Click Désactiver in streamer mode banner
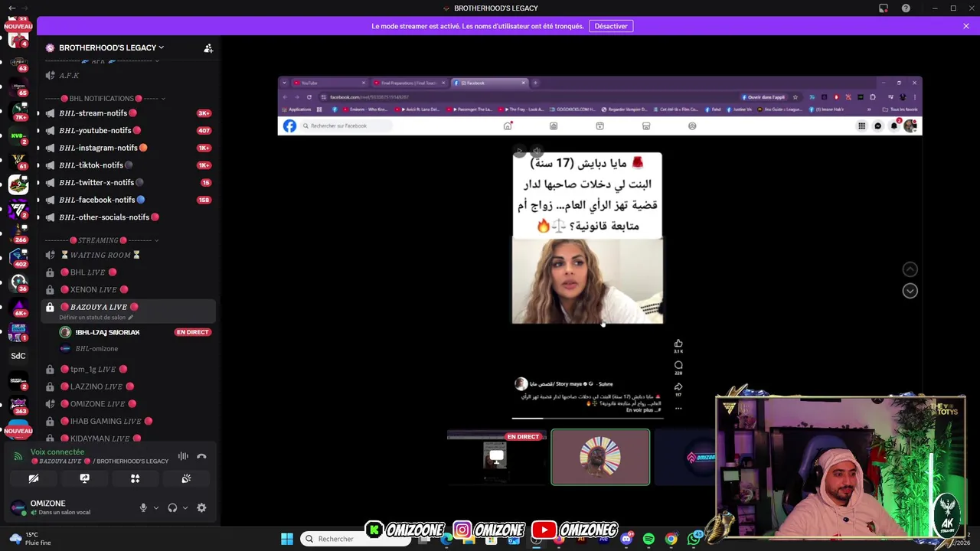The image size is (980, 551). point(611,26)
